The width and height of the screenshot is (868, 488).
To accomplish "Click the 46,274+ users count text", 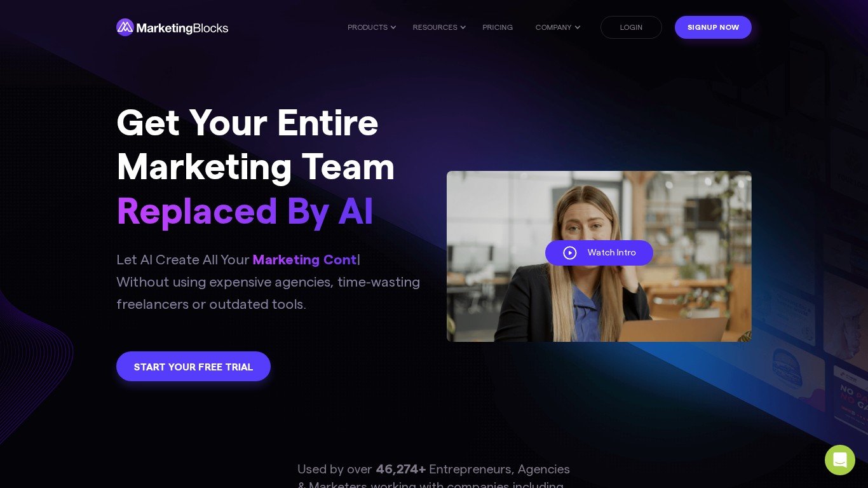I will 401,469.
